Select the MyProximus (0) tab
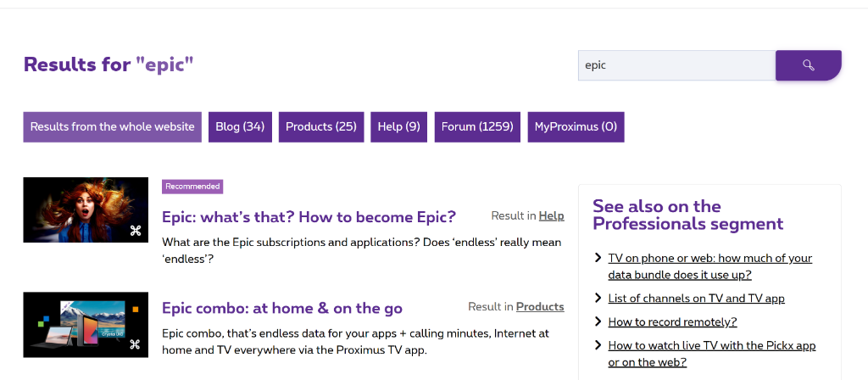 point(576,127)
